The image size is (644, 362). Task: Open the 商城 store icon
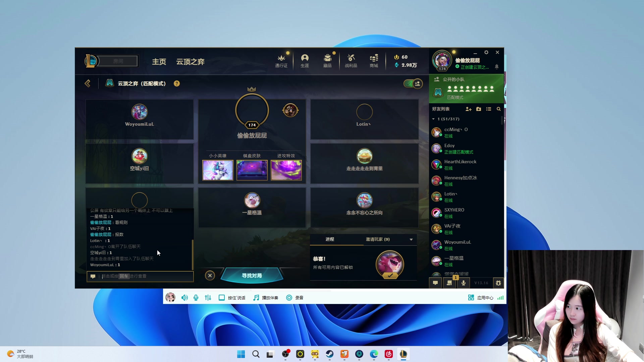[374, 61]
